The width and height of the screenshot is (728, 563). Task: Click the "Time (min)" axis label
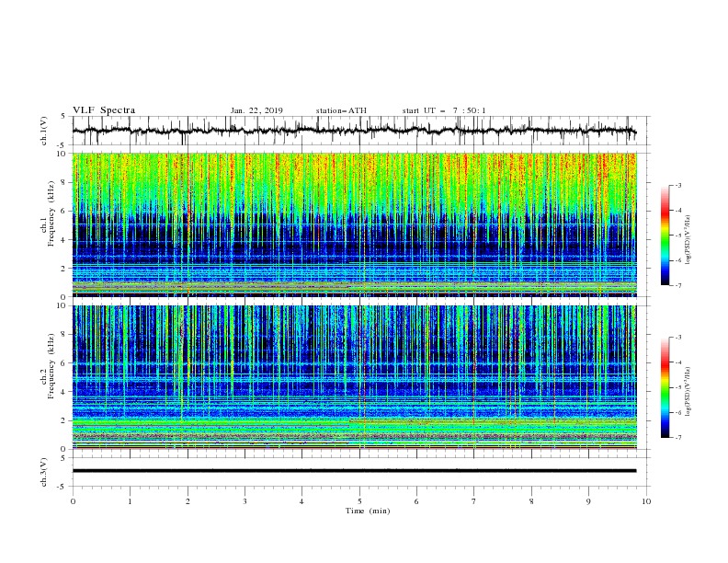368,511
